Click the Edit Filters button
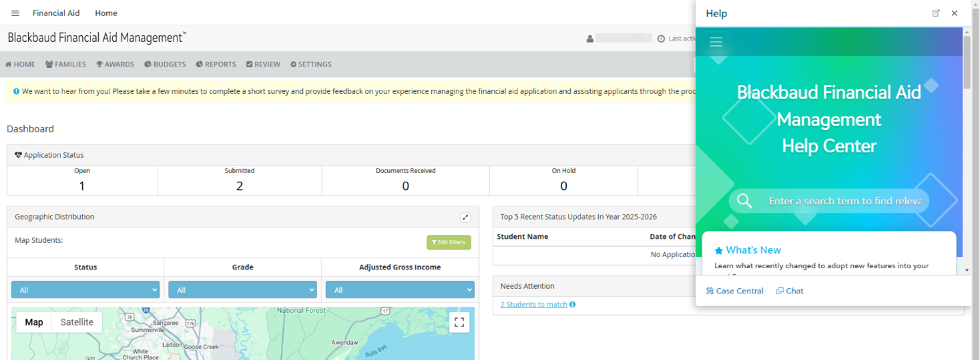The height and width of the screenshot is (360, 980). coord(449,242)
